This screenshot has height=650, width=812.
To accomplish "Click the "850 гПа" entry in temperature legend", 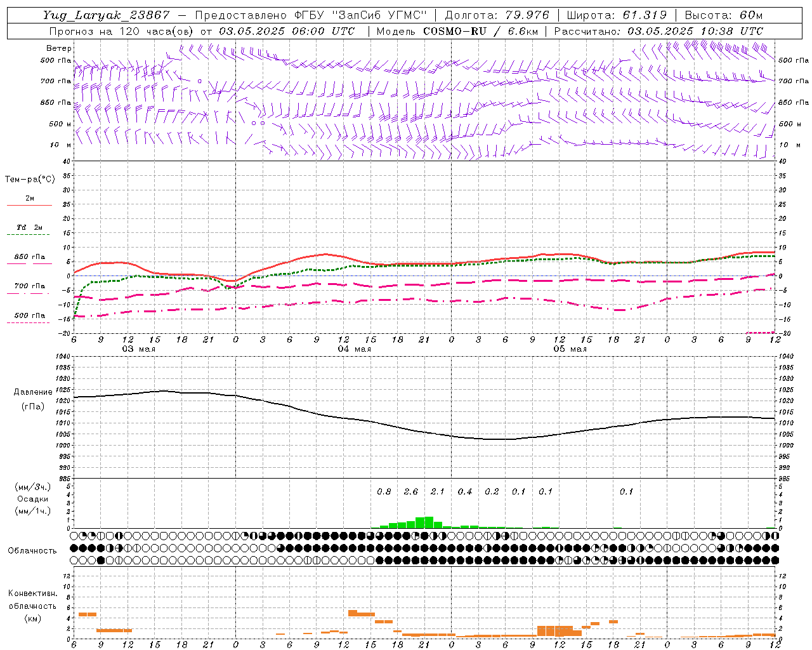I will (x=30, y=257).
